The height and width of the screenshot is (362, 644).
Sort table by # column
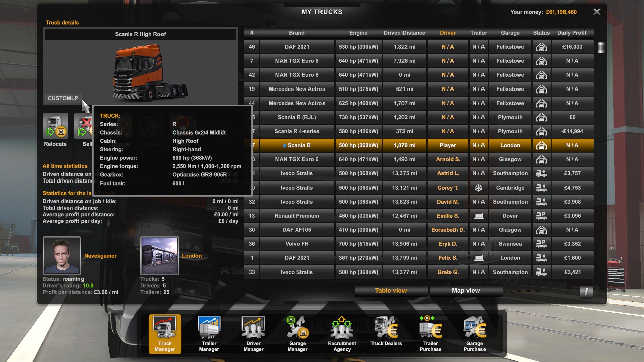252,33
